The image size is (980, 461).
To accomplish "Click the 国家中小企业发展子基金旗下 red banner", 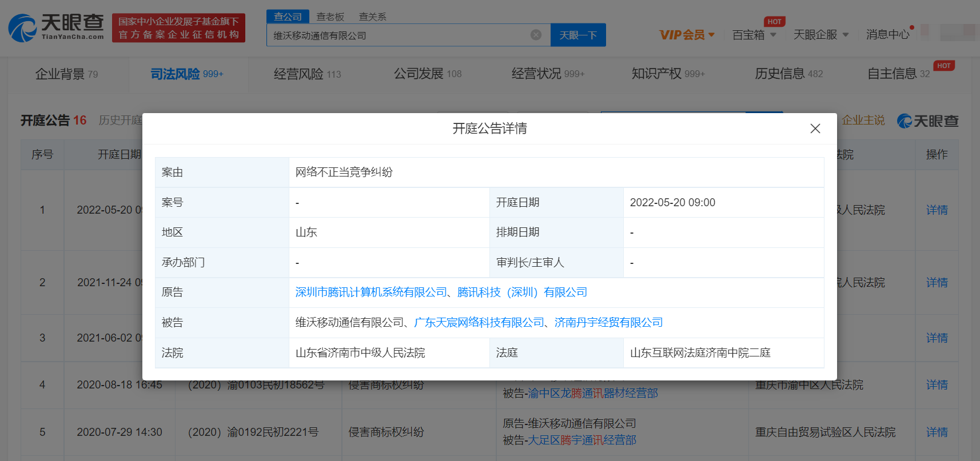I will [178, 28].
